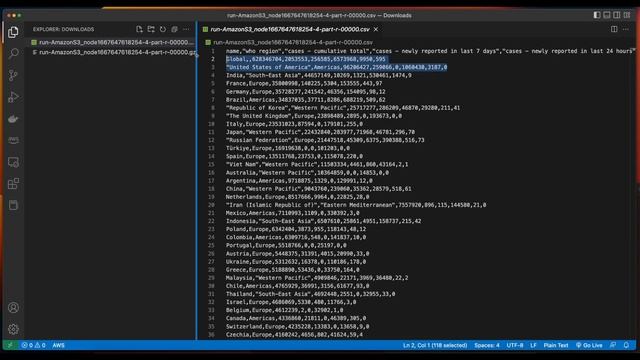The width and height of the screenshot is (640, 360).
Task: Refresh the Explorer file list
Action: [x=163, y=29]
